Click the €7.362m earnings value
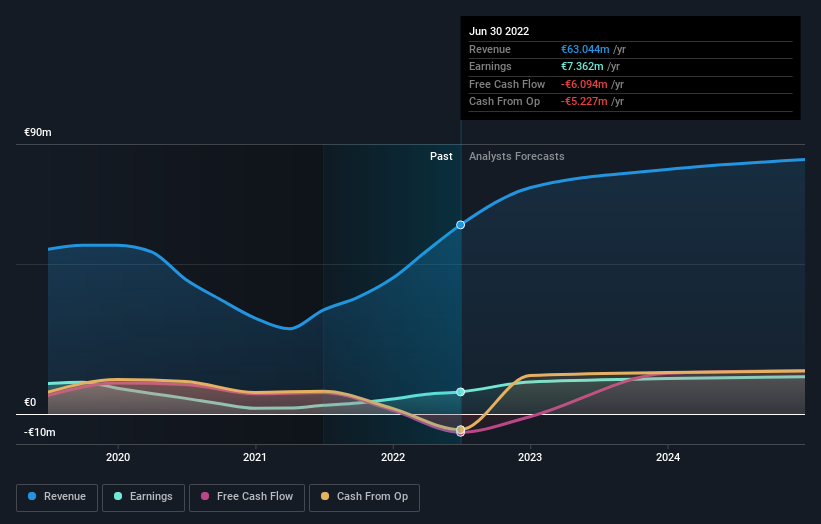The height and width of the screenshot is (524, 821). [x=582, y=66]
